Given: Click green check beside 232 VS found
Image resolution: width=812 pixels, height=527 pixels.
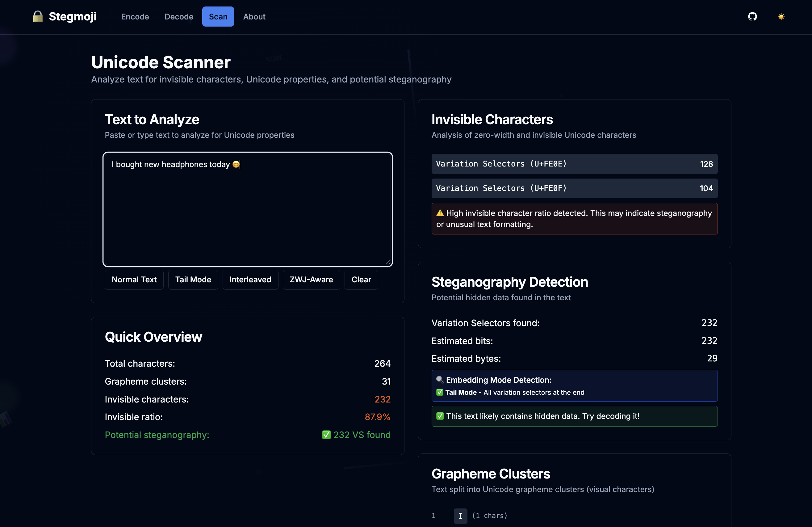Looking at the screenshot, I should (x=326, y=435).
